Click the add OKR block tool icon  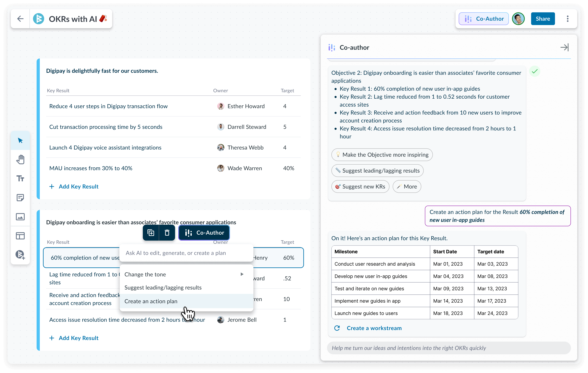click(x=20, y=255)
